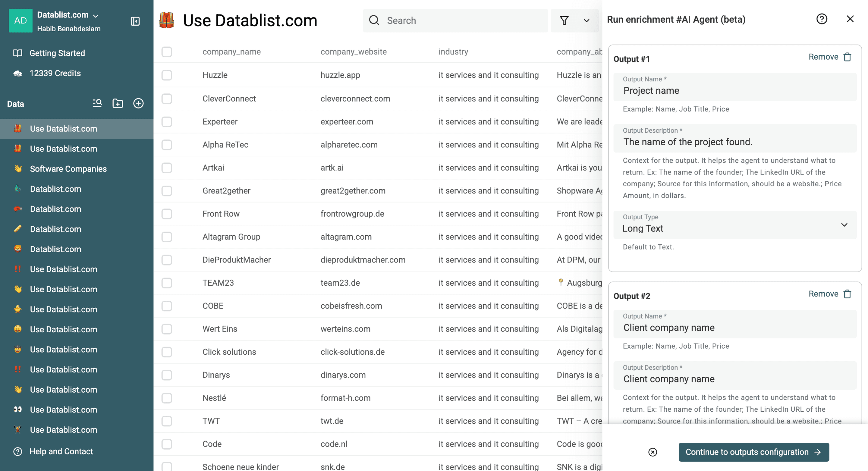Click the trash icon for Output #2
Screen dimensions: 868x471
(848, 294)
